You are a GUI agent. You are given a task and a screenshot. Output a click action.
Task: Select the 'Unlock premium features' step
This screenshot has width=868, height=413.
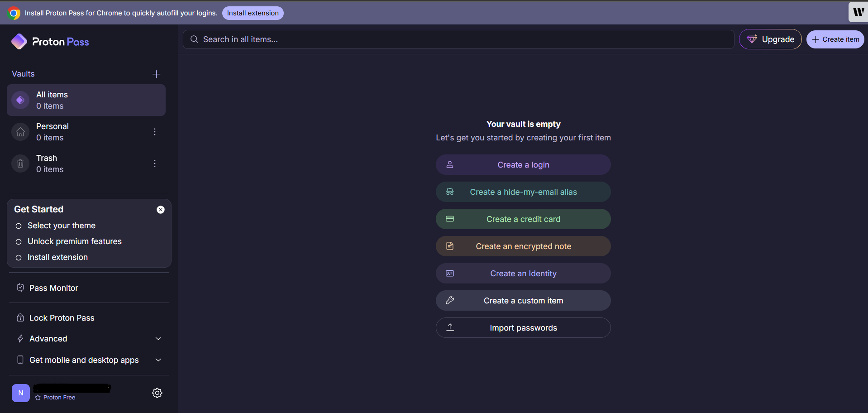click(74, 241)
